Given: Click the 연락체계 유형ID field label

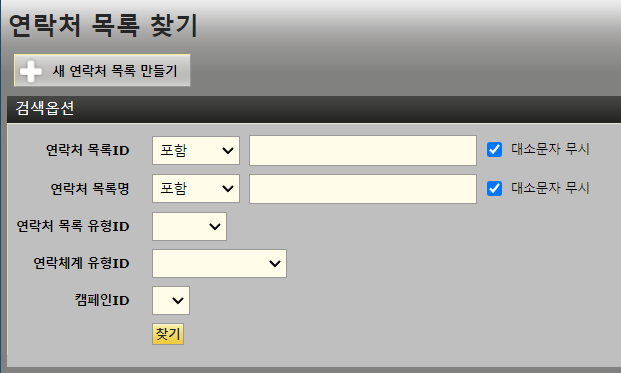Looking at the screenshot, I should (81, 263).
